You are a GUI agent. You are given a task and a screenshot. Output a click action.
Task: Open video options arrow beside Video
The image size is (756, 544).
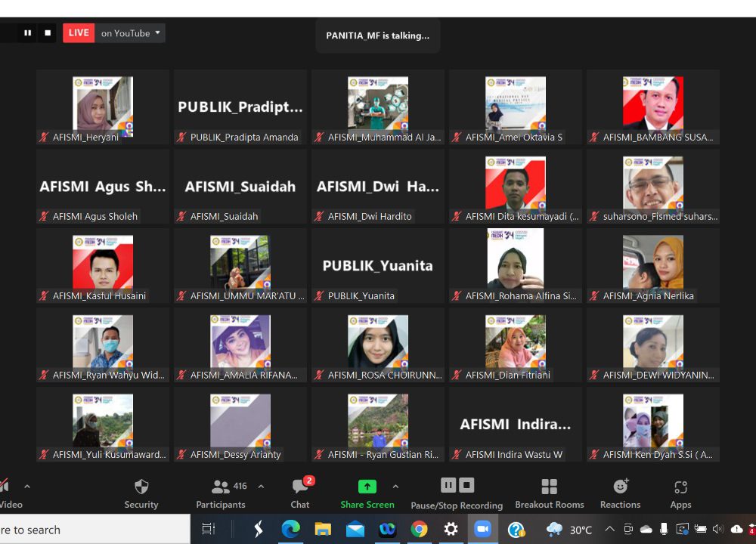pyautogui.click(x=27, y=487)
